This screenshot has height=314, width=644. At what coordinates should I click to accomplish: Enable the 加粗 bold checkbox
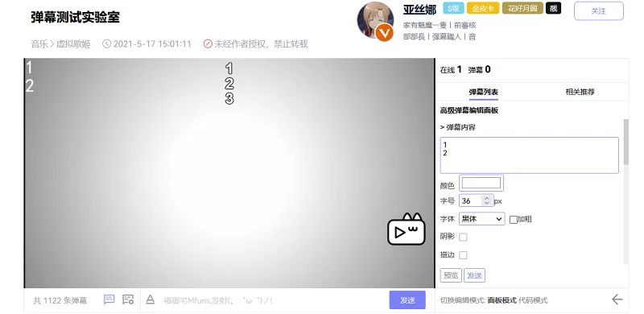513,220
